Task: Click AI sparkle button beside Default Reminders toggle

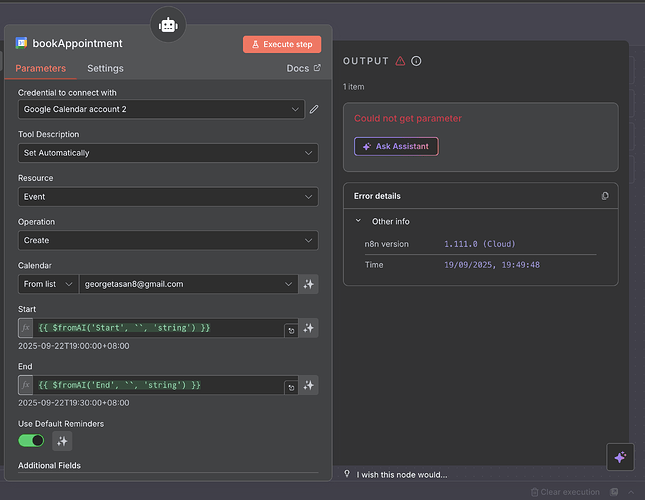Action: (x=62, y=441)
